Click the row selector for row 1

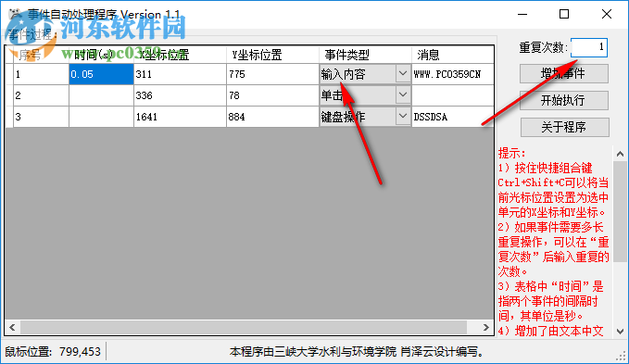coord(9,74)
